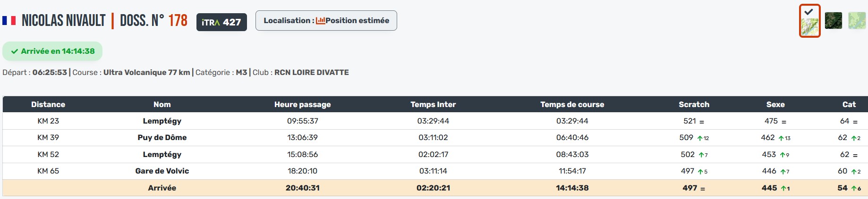
Task: Click the up arrow next to Sexe rank 453
Action: coord(782,155)
